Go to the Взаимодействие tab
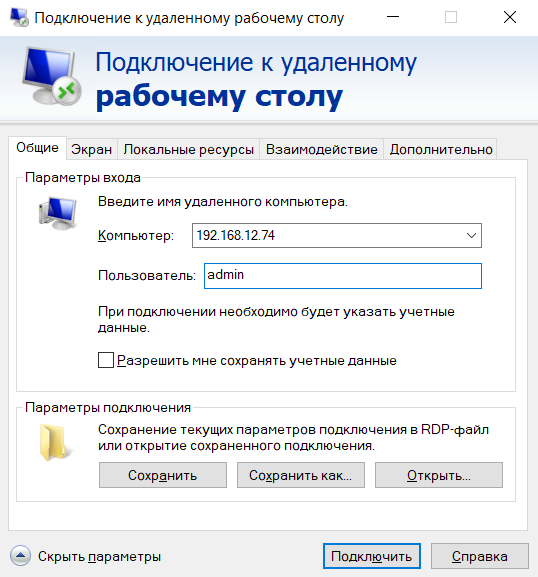Image resolution: width=538 pixels, height=577 pixels. pyautogui.click(x=322, y=149)
